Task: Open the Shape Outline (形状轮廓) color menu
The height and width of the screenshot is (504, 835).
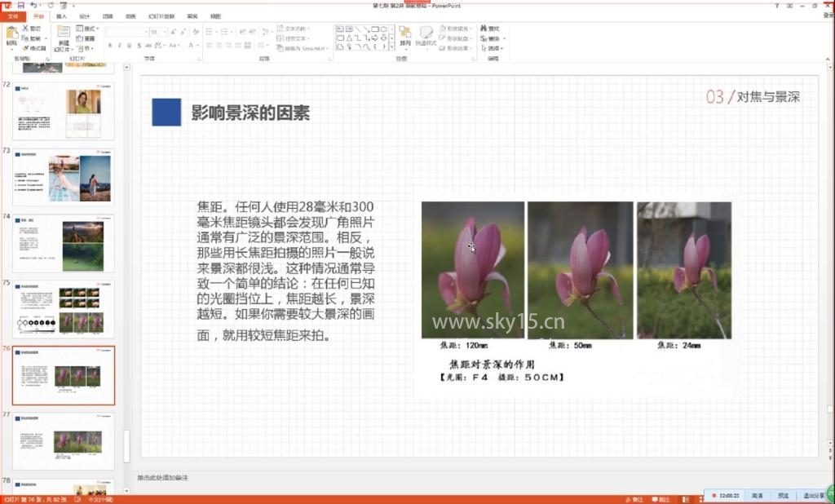Action: (456, 38)
